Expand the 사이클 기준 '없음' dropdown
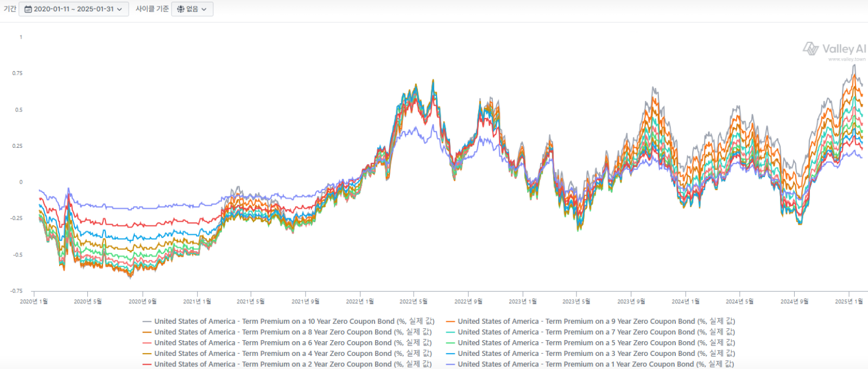The width and height of the screenshot is (868, 369). pos(192,9)
